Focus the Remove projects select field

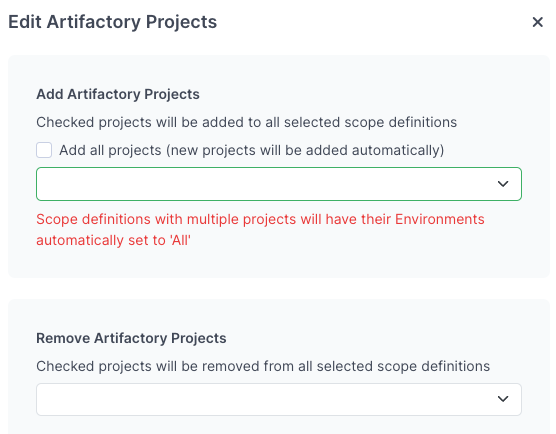(x=279, y=399)
